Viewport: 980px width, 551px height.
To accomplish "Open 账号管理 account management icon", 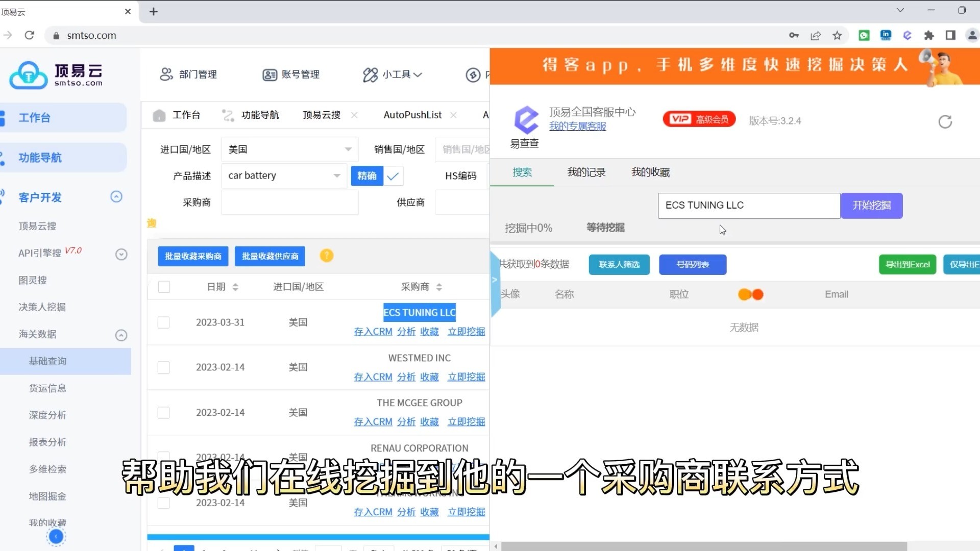I will pos(269,75).
